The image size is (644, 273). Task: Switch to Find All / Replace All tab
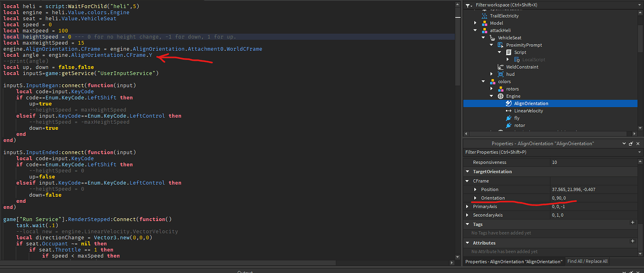[x=587, y=261]
